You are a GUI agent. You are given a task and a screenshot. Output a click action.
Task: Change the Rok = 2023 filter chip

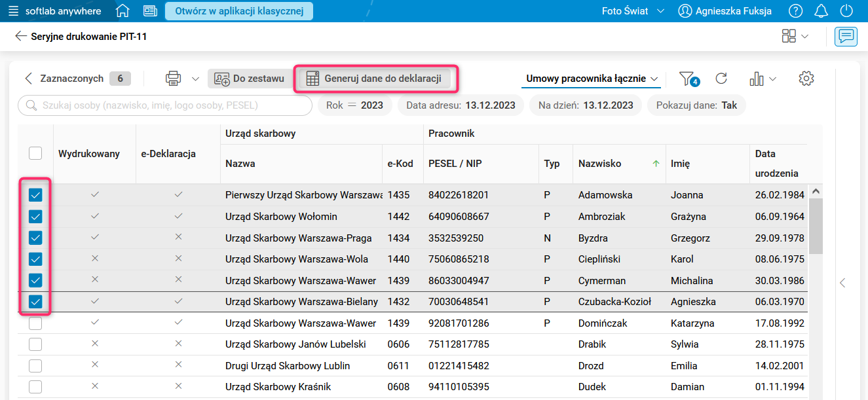[354, 105]
